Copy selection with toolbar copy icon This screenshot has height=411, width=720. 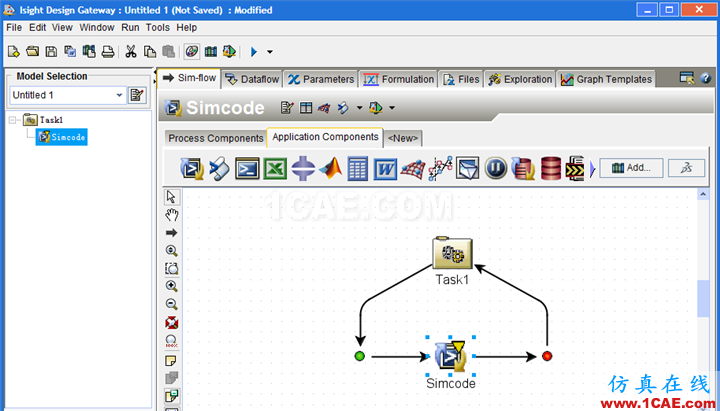150,51
